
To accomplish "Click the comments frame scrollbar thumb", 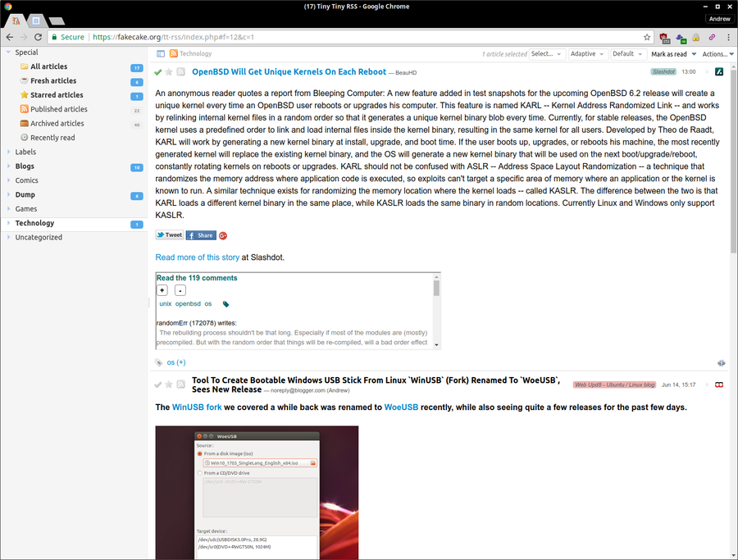I will (x=436, y=288).
